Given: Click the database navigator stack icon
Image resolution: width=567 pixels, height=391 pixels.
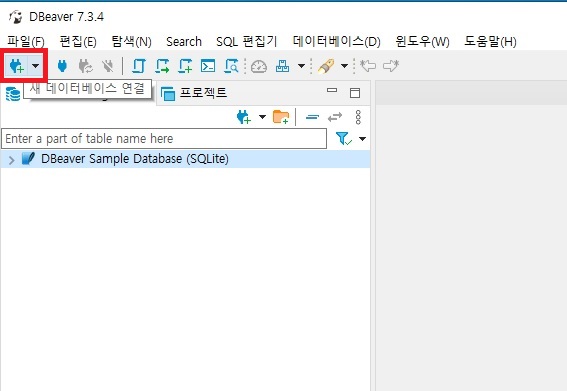Looking at the screenshot, I should [13, 94].
